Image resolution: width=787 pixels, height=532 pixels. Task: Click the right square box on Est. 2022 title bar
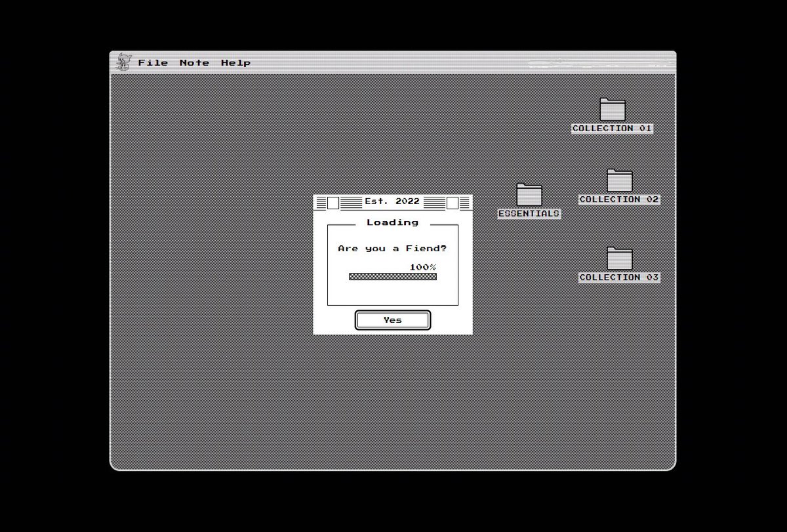[453, 203]
